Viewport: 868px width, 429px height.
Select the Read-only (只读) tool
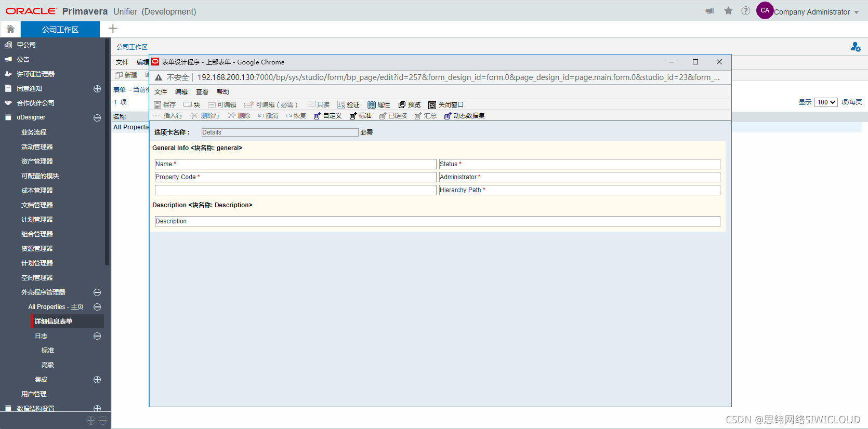(x=311, y=104)
